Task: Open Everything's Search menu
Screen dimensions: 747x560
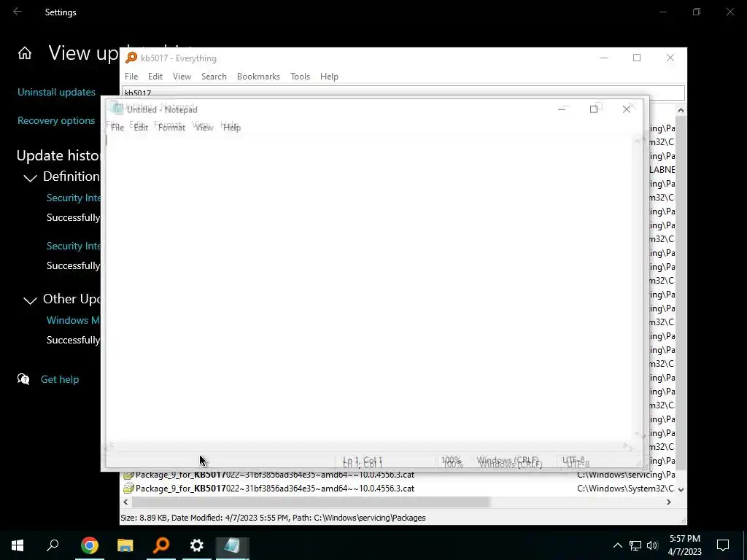Action: coord(214,76)
